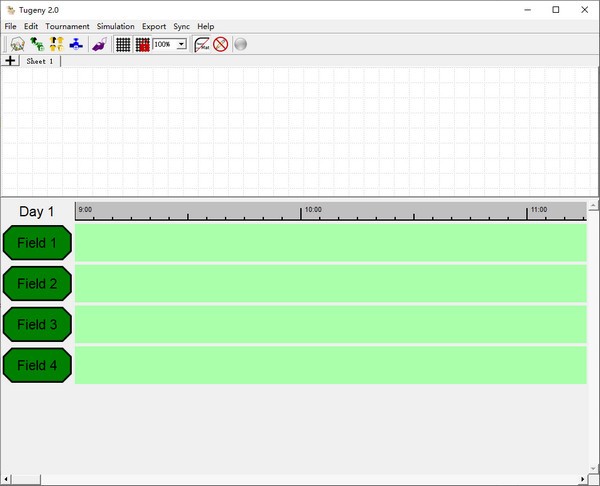Click the gray sphere status icon
This screenshot has height=486, width=600.
[240, 44]
